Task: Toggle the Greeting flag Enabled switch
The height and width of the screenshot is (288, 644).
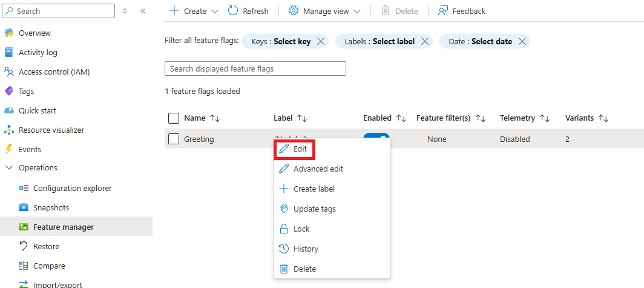Action: pos(376,135)
